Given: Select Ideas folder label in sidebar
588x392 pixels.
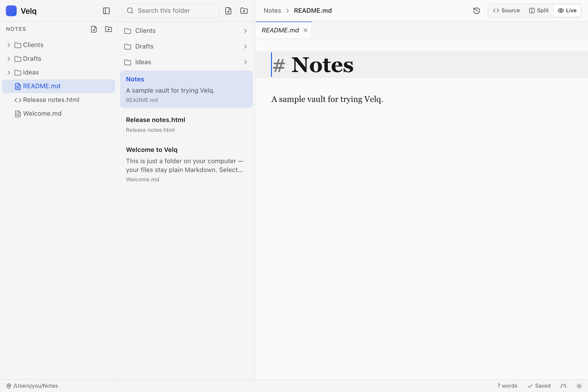Looking at the screenshot, I should coord(31,73).
